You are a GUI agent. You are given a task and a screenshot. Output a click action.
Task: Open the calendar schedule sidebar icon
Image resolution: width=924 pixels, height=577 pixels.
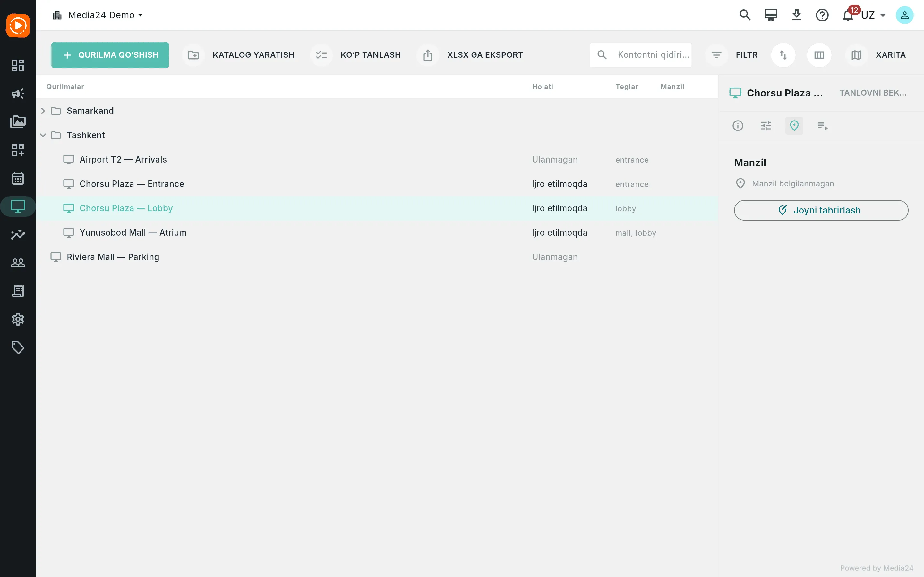coord(18,178)
